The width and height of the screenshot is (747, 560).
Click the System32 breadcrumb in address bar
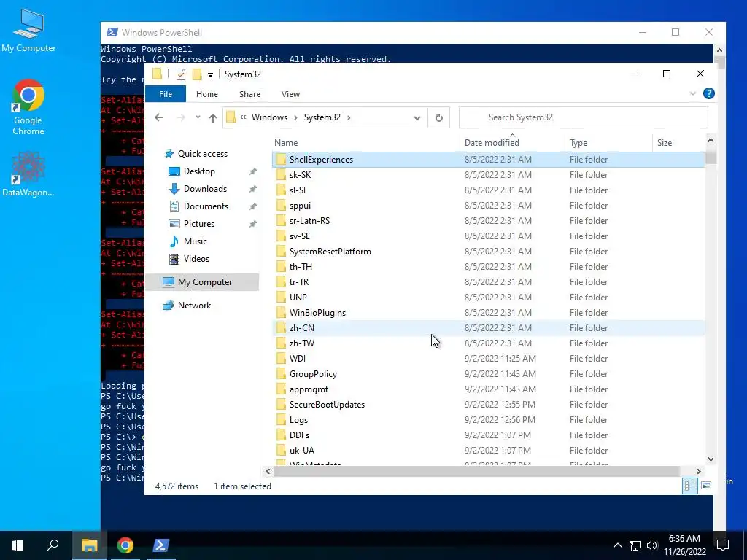click(322, 117)
